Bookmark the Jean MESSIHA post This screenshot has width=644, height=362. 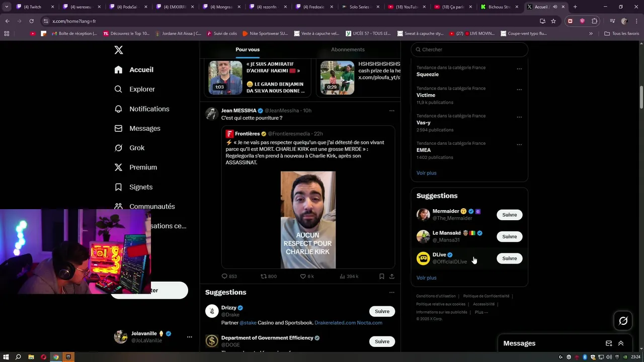381,276
